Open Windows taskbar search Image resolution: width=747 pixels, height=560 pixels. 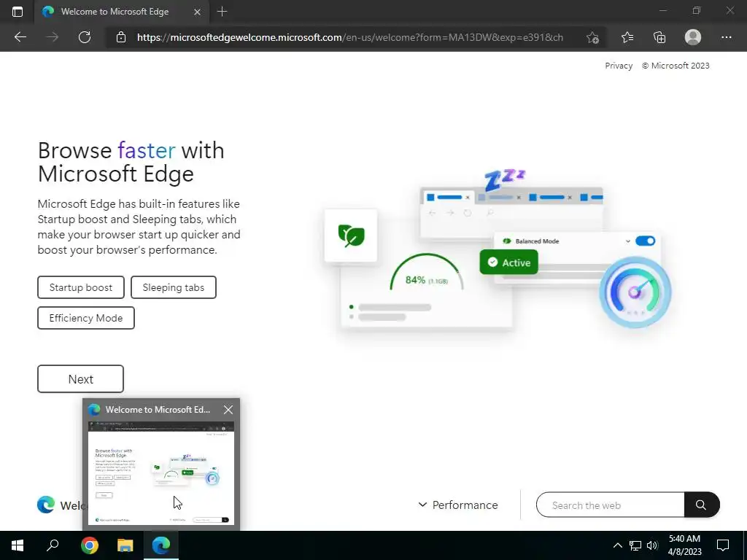[53, 545]
